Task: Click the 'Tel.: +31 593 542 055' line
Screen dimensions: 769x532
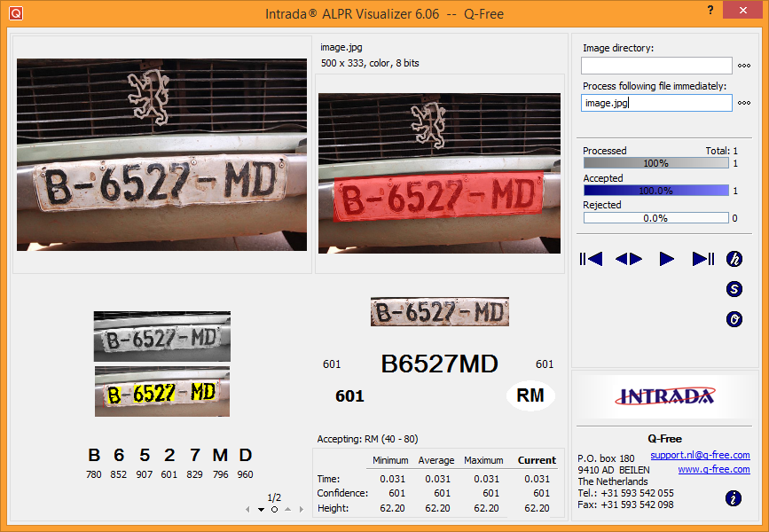Action: [x=626, y=493]
